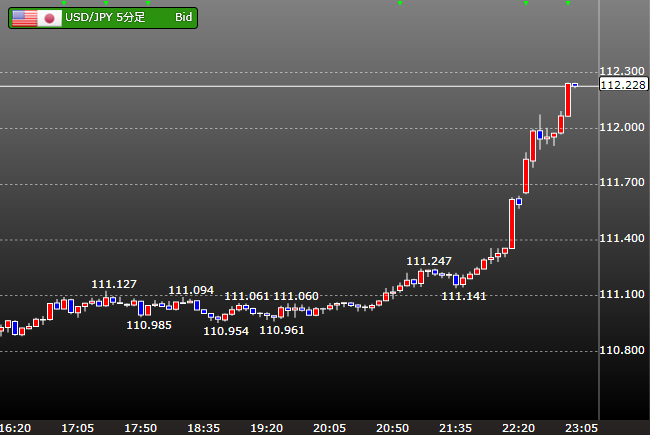The width and height of the screenshot is (650, 435).
Task: Click the 111.094 high annotation
Action: coord(191,290)
